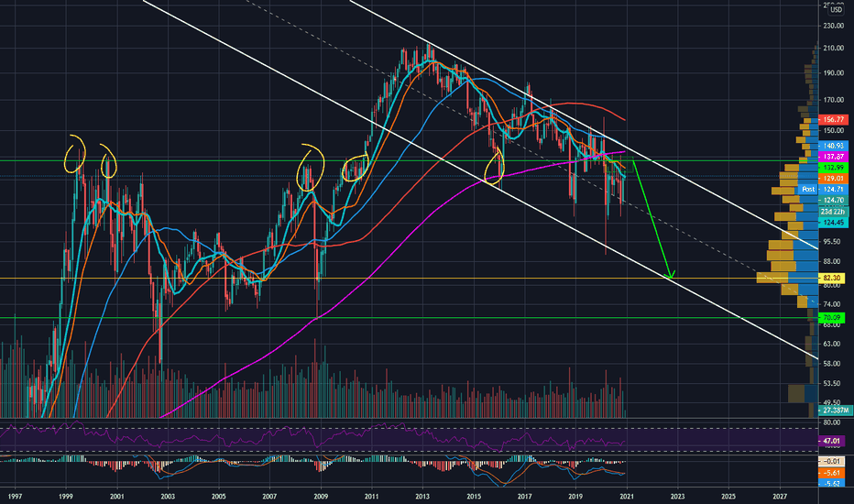854x504 pixels.
Task: Click the 2015 time axis label
Action: tap(474, 497)
